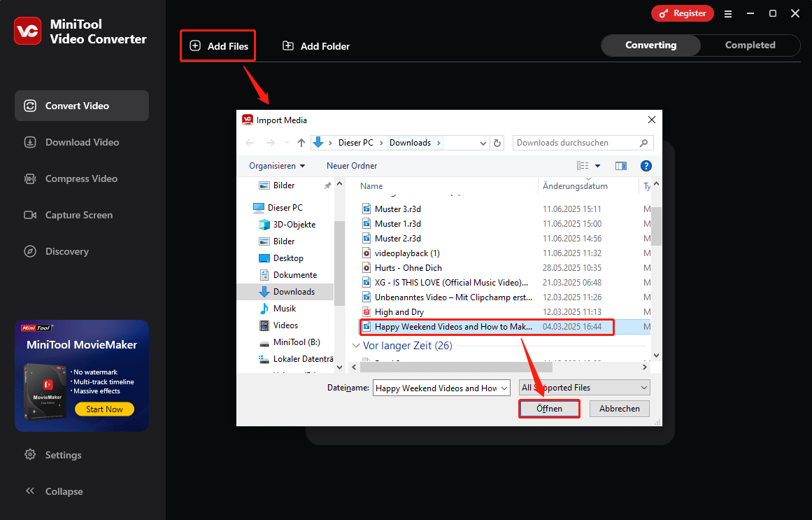
Task: Open the Discovery section
Action: coord(82,251)
